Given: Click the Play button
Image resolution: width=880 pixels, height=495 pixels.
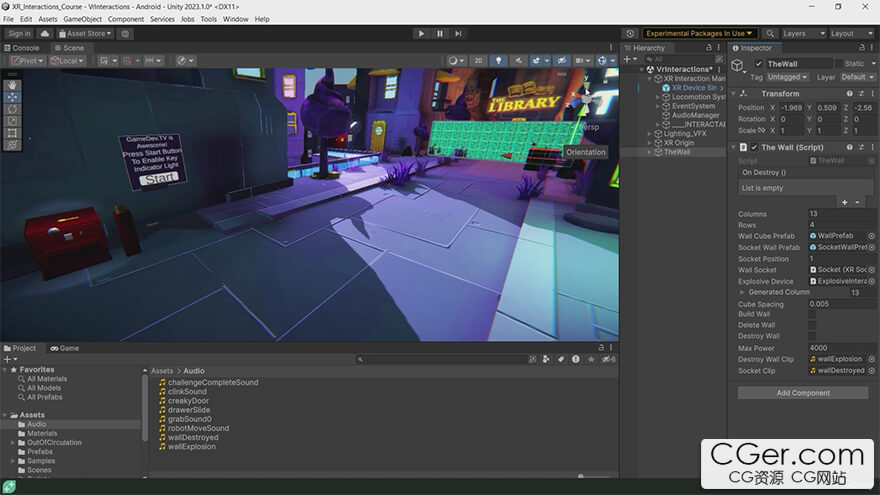Looking at the screenshot, I should point(421,34).
